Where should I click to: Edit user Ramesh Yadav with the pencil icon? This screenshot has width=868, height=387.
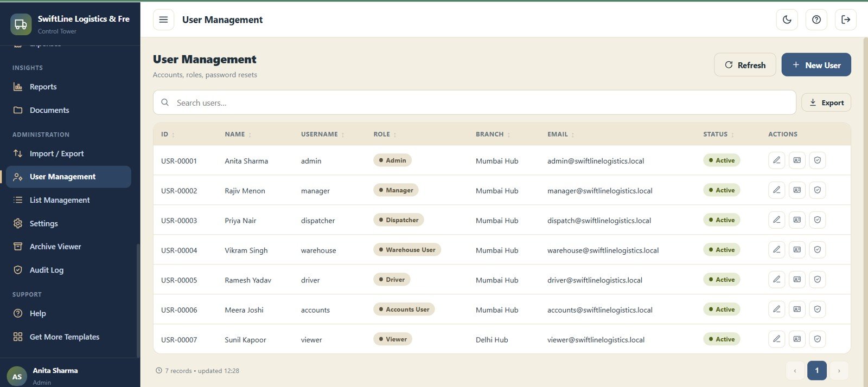(x=777, y=279)
